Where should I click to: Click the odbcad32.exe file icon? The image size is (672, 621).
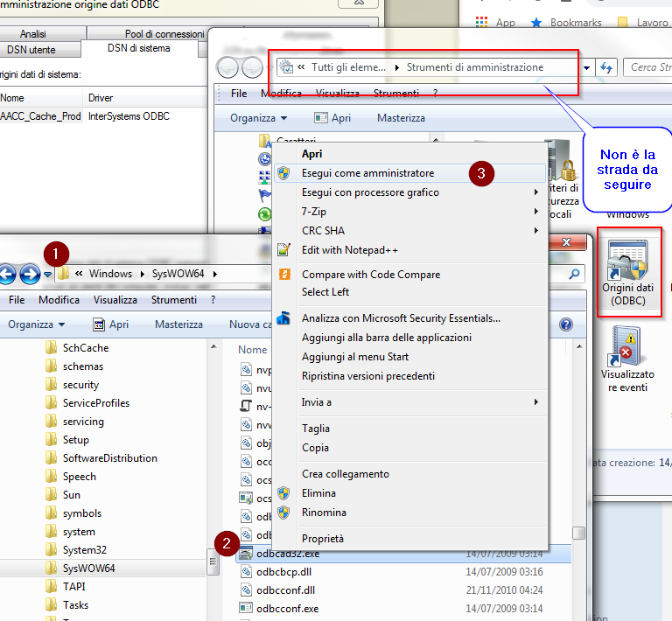pos(246,554)
